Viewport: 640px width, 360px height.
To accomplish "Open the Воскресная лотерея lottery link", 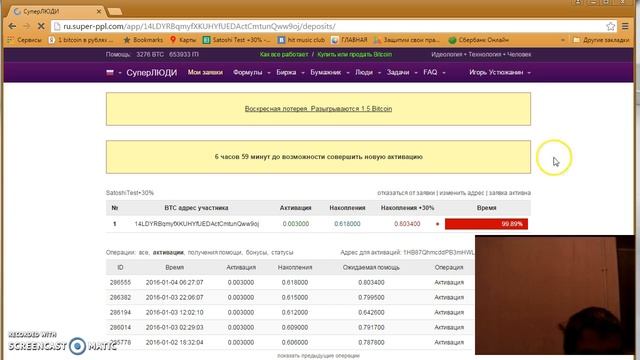I will [x=318, y=109].
